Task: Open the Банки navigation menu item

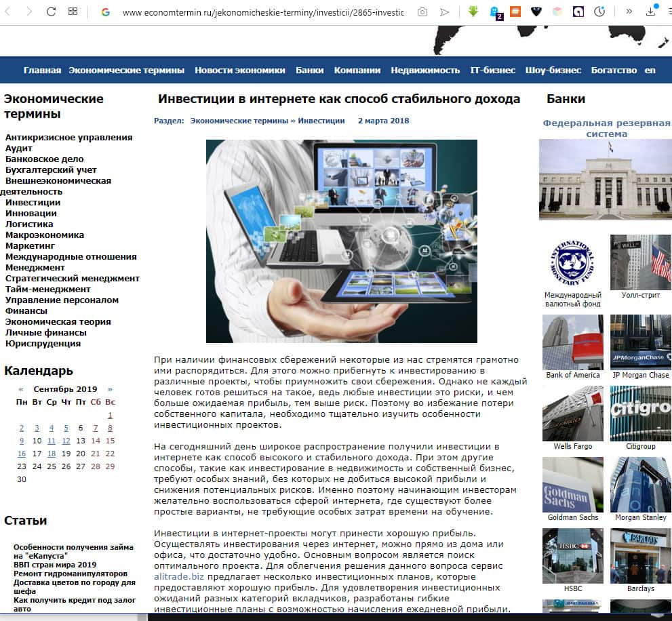Action: [x=309, y=70]
